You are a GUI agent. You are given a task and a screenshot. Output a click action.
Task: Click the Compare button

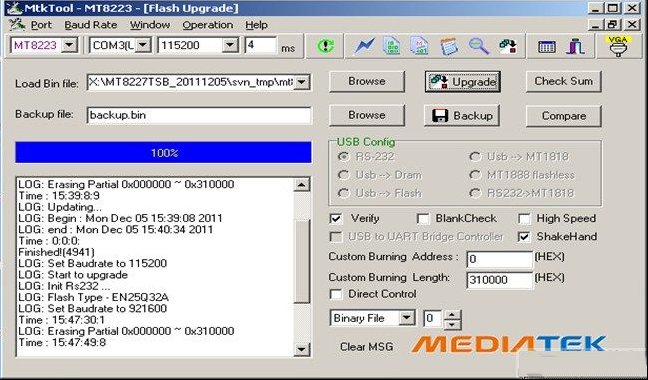click(x=564, y=116)
